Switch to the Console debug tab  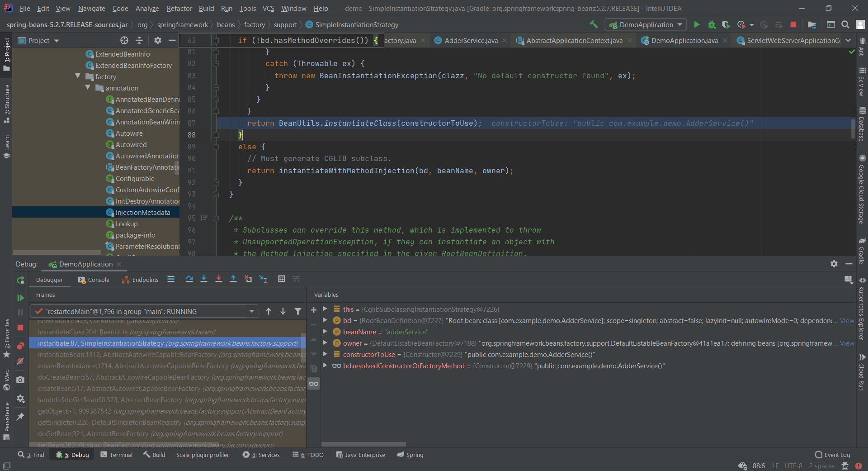click(x=94, y=280)
